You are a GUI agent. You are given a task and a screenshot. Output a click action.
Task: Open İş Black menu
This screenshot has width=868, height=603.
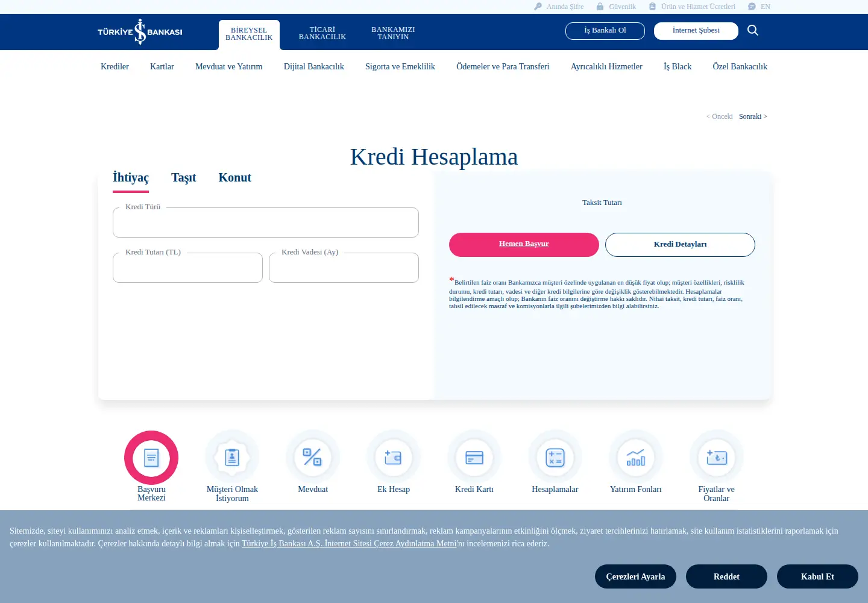tap(678, 67)
